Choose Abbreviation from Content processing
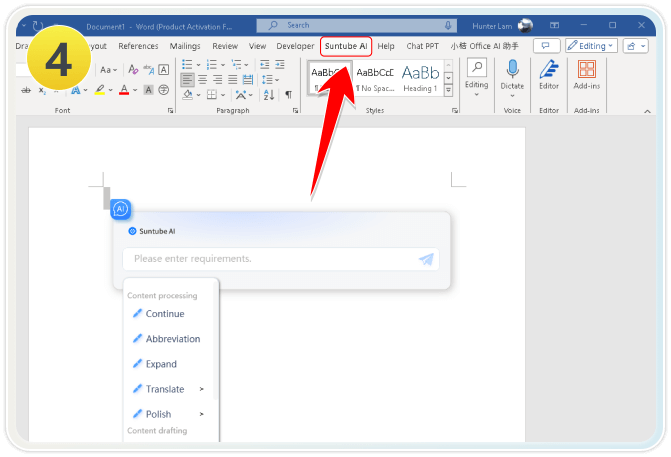 [x=173, y=339]
